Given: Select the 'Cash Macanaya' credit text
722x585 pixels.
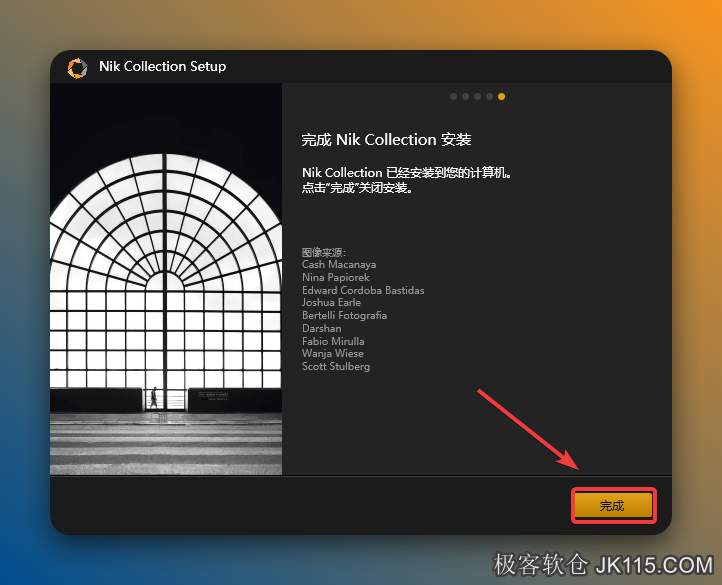Looking at the screenshot, I should click(339, 264).
